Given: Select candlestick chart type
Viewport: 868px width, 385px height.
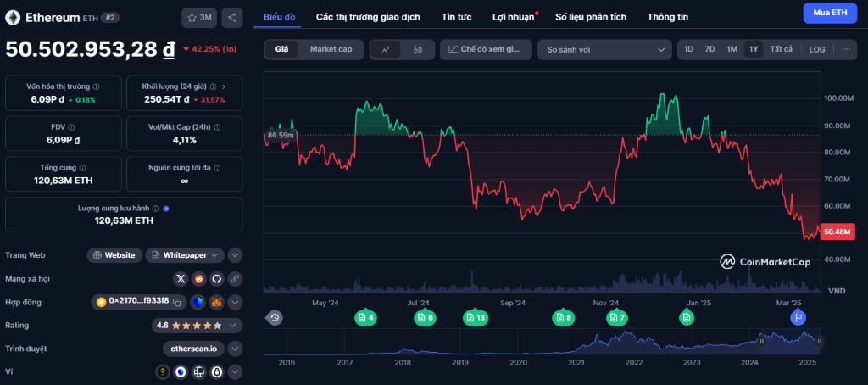Looking at the screenshot, I should pyautogui.click(x=418, y=49).
